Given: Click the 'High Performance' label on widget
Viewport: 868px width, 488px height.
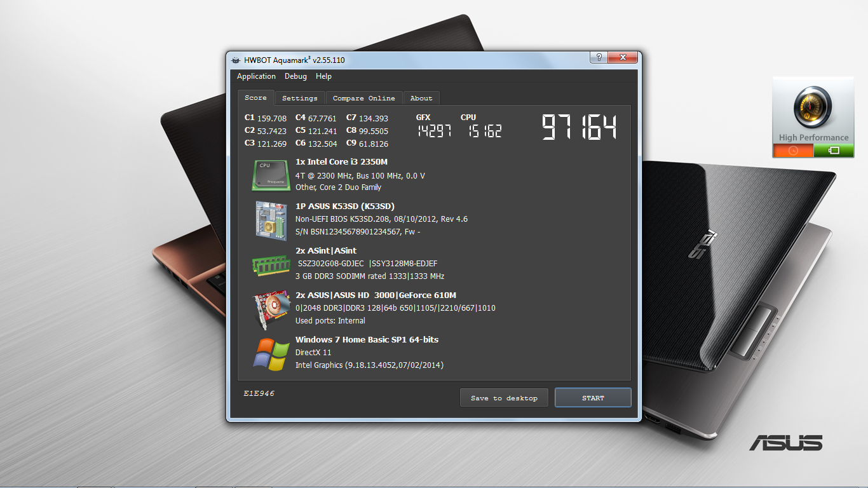Looking at the screenshot, I should tap(813, 137).
